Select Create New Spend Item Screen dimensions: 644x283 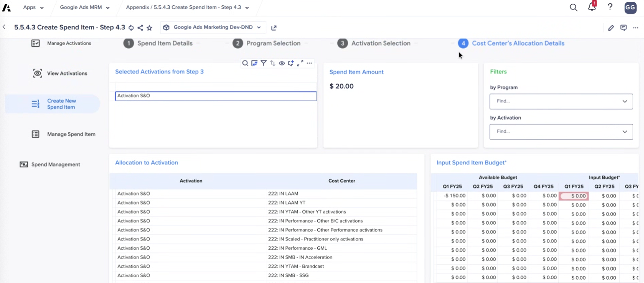tap(53, 104)
